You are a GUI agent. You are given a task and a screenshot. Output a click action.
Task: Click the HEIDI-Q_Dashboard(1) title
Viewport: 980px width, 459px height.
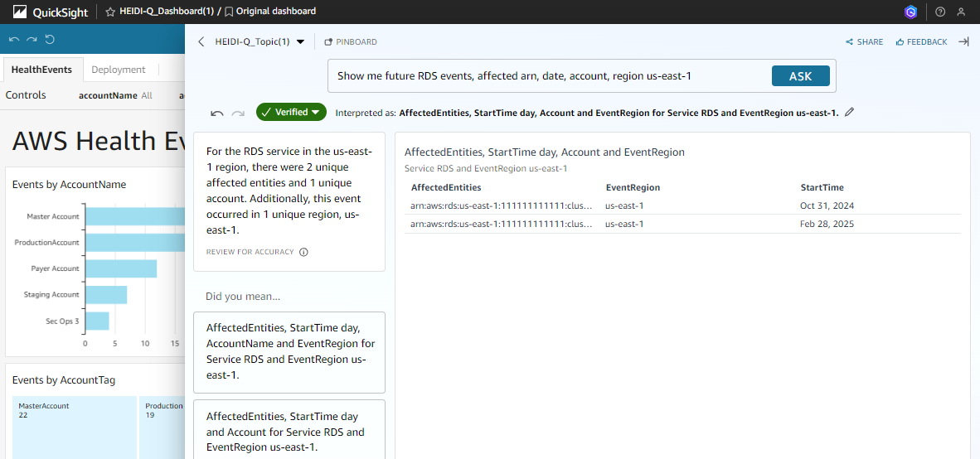[167, 12]
